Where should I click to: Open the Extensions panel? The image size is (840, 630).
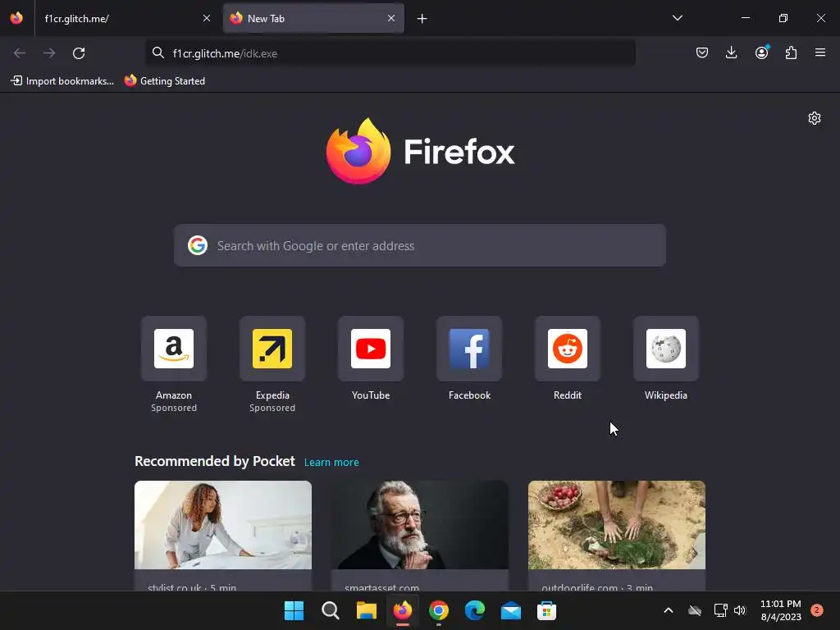click(791, 52)
